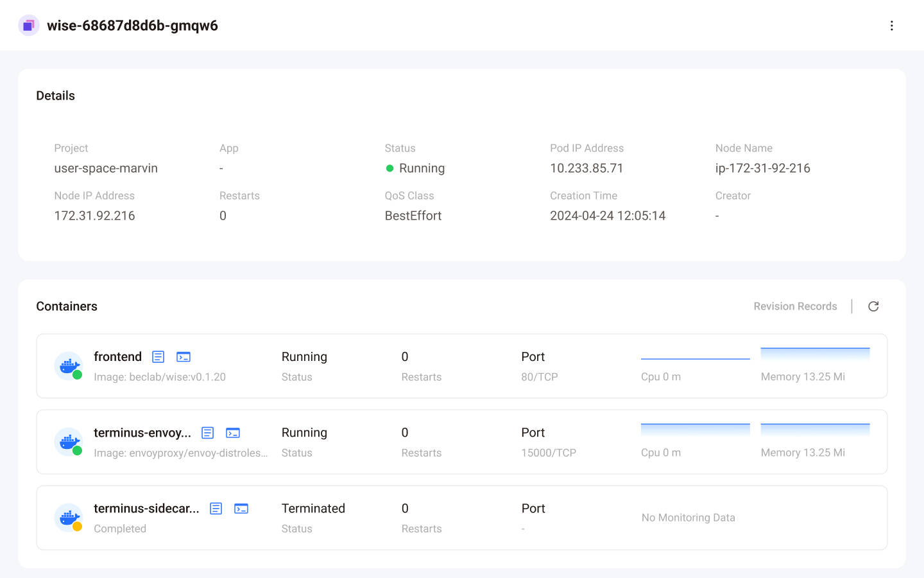Click the terminus-envoy docker icon
This screenshot has height=578, width=924.
pos(69,442)
